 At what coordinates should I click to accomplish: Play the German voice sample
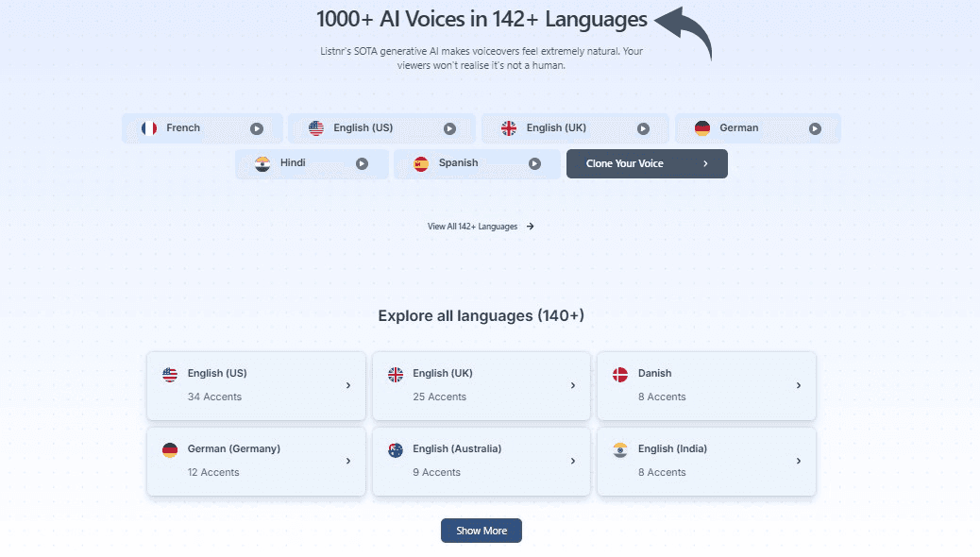(x=815, y=128)
